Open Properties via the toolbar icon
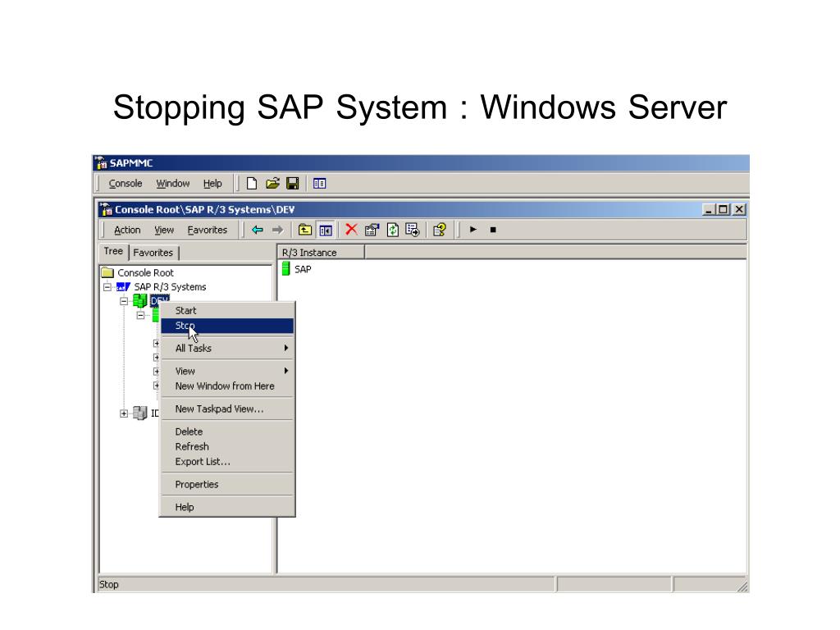The width and height of the screenshot is (840, 630). [372, 230]
